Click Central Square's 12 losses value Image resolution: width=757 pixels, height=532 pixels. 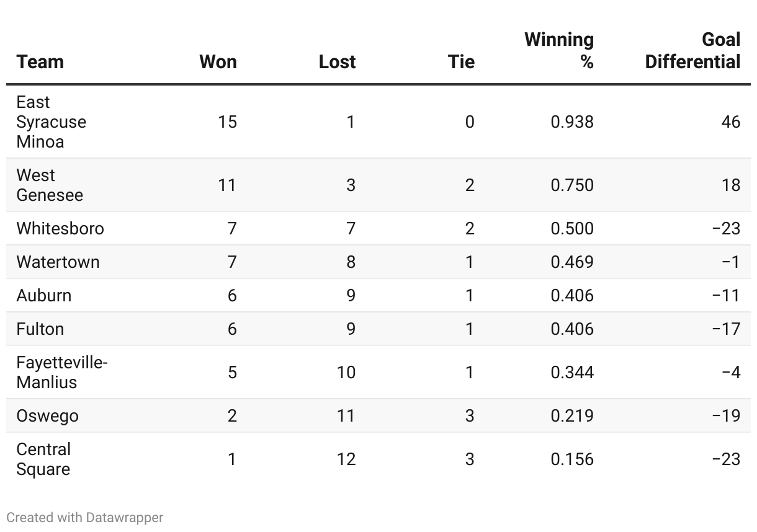coord(346,459)
